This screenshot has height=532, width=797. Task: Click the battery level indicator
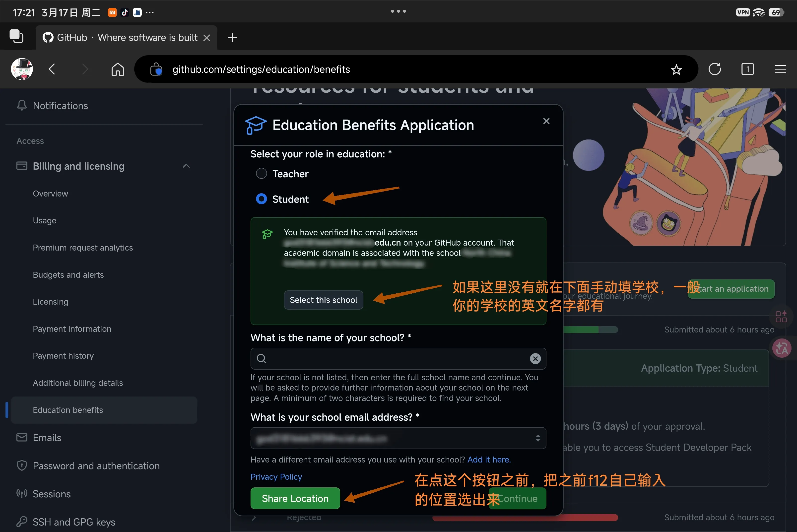point(776,12)
